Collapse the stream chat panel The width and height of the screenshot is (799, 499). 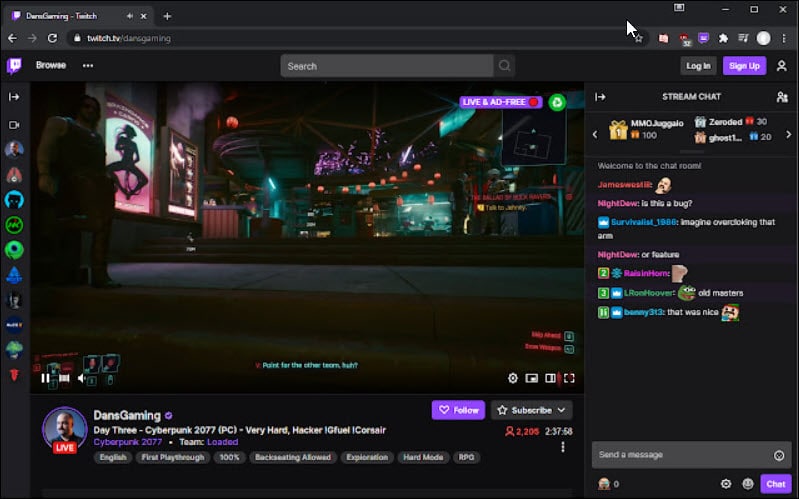pyautogui.click(x=600, y=97)
